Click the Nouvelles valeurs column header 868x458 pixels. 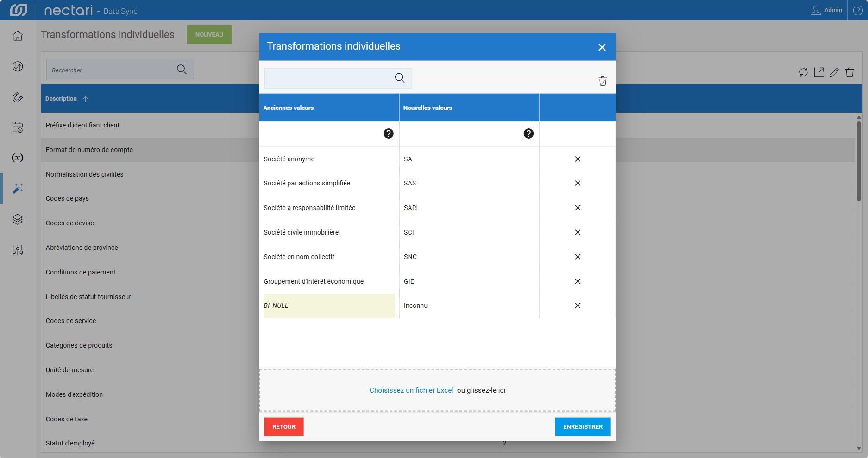(469, 108)
